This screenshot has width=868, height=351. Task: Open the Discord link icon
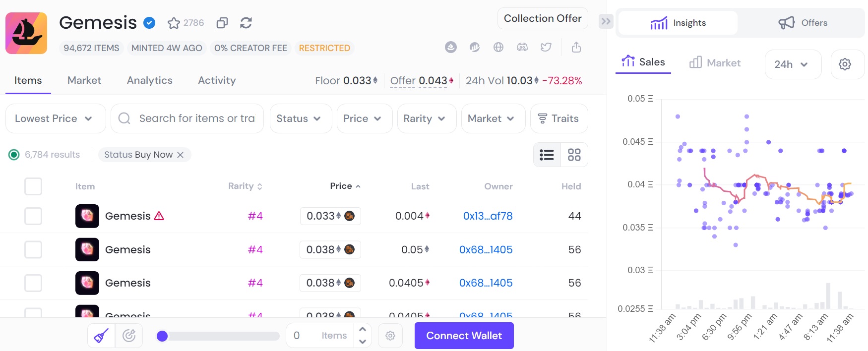(522, 47)
